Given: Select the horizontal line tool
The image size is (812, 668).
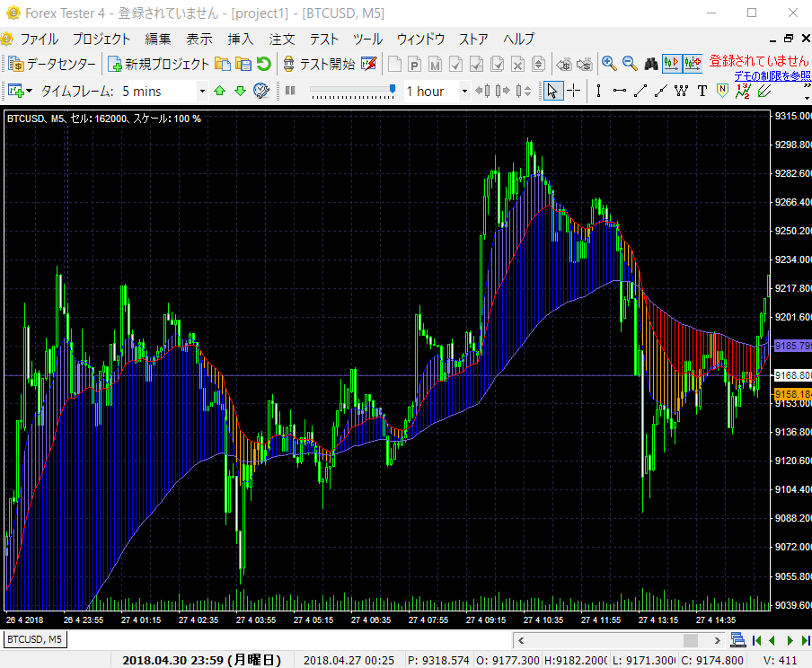Looking at the screenshot, I should (620, 92).
